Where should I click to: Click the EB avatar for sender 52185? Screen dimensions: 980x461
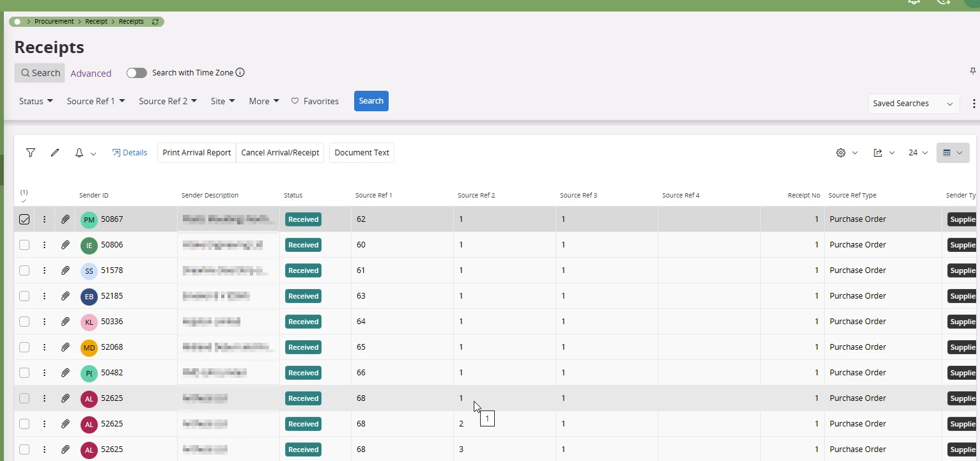pyautogui.click(x=89, y=297)
